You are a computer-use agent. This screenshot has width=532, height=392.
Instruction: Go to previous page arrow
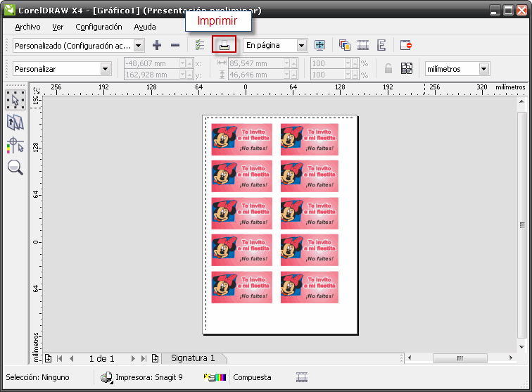pyautogui.click(x=71, y=358)
